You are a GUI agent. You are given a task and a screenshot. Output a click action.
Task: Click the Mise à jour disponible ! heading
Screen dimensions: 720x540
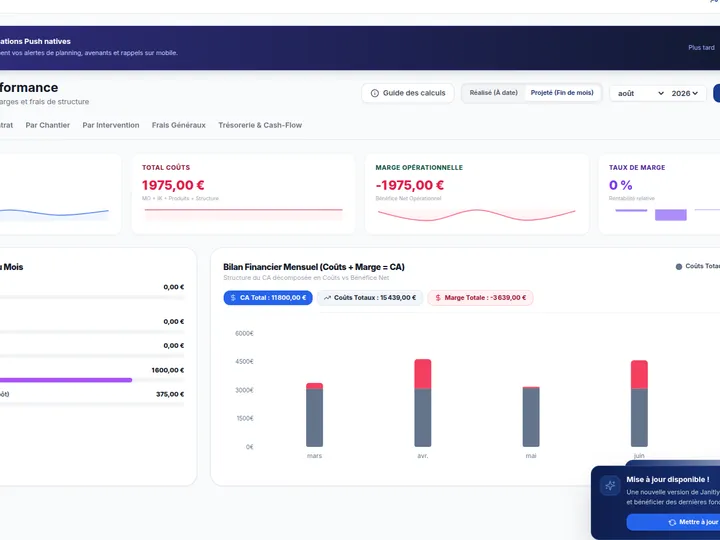[x=668, y=479]
